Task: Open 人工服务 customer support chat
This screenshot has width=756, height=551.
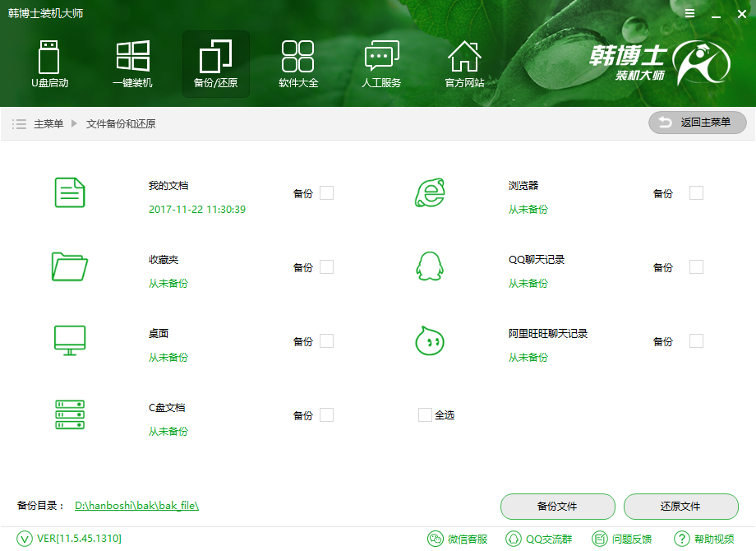Action: (380, 63)
